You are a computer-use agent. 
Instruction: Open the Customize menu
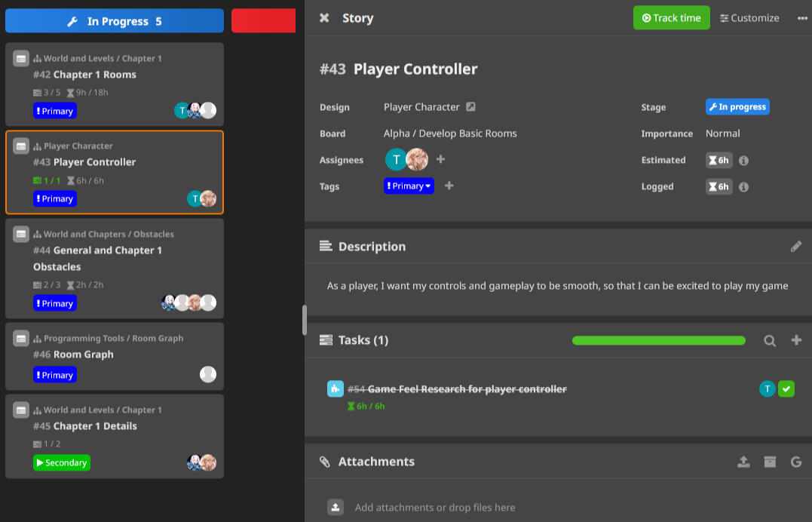(749, 17)
